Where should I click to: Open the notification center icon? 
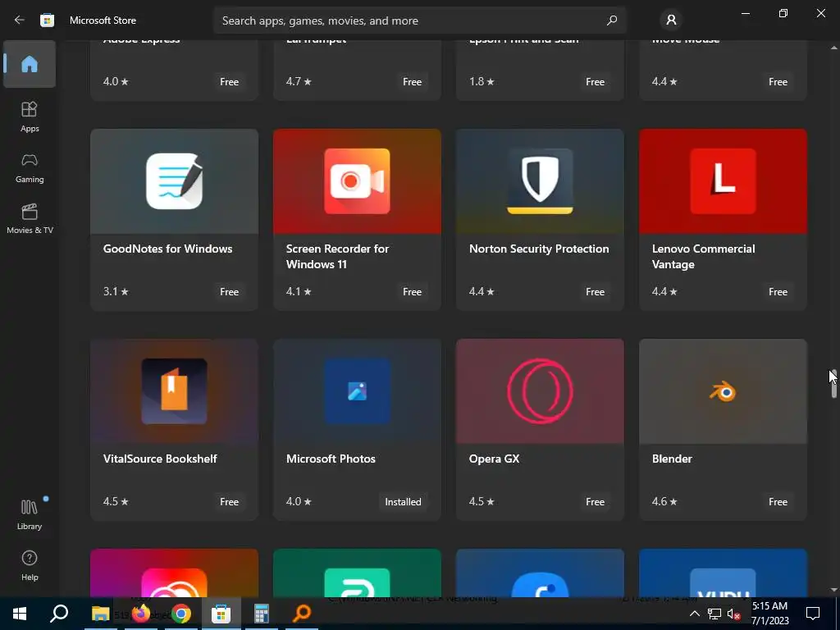point(813,614)
